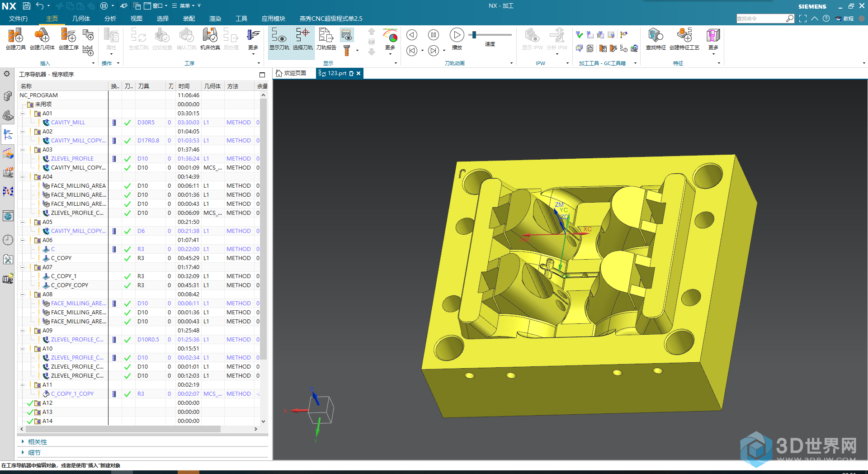
Task: Click status checkmark of ZLEVEL_PROFILE D10 row
Action: pyautogui.click(x=127, y=159)
